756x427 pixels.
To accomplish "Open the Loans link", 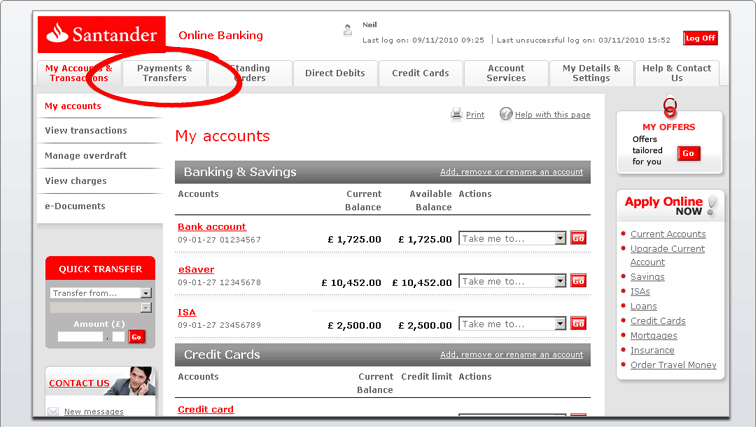I will tap(644, 306).
